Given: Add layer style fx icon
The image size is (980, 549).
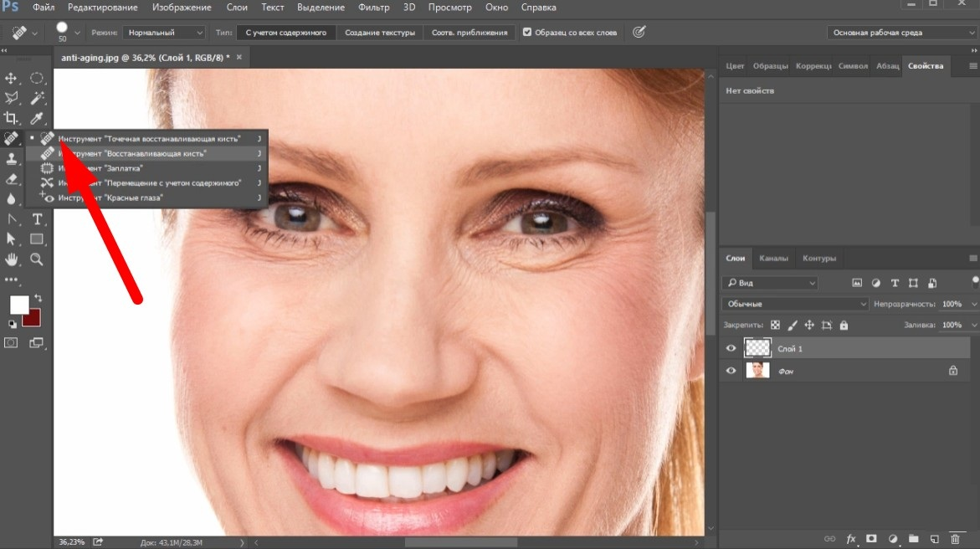Looking at the screenshot, I should (850, 538).
